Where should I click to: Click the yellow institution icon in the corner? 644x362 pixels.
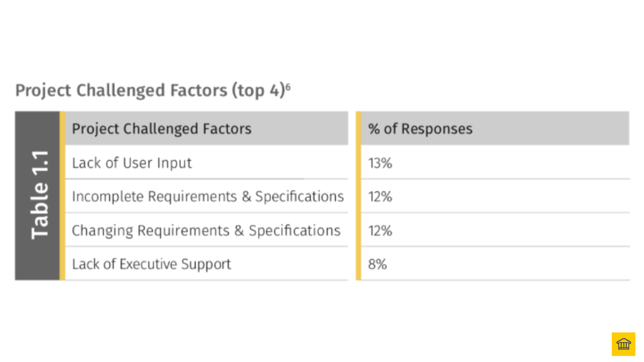623,344
